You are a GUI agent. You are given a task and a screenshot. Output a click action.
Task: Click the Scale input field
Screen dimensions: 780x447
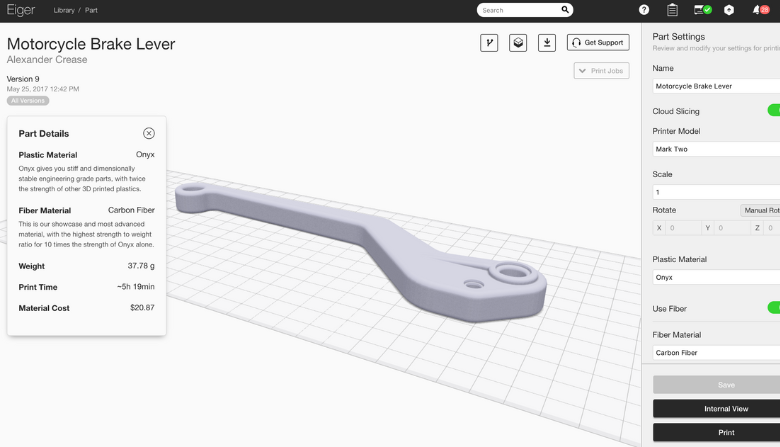[x=715, y=191]
